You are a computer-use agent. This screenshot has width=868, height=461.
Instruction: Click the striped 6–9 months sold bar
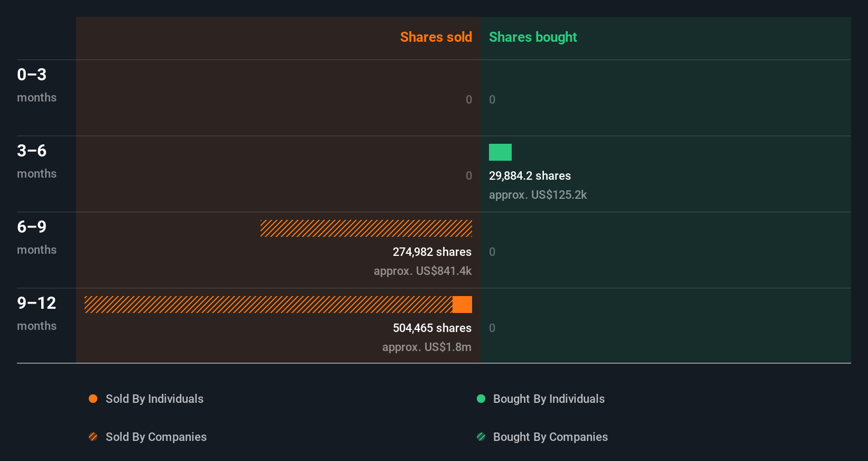pos(366,228)
